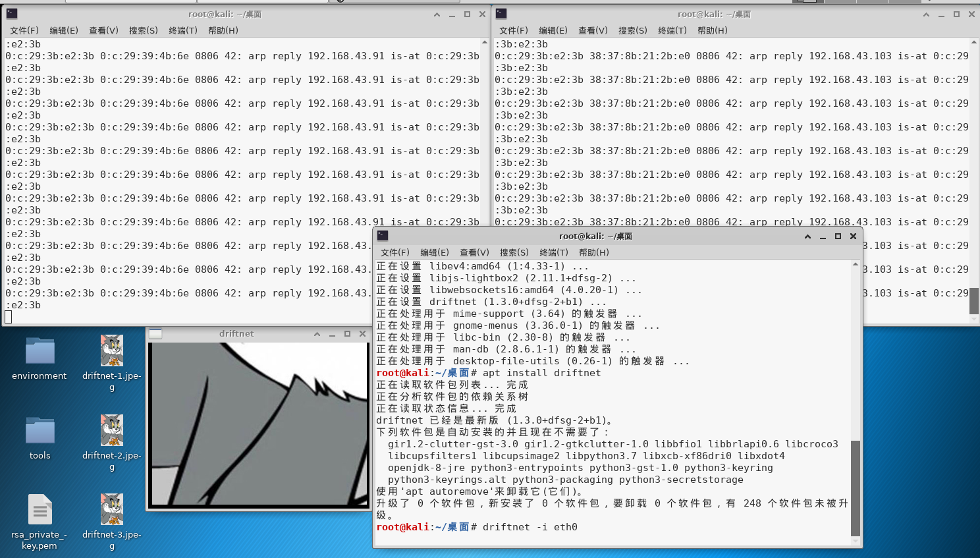Open 帮助(H) menu in right terminal
980x558 pixels.
(x=713, y=30)
